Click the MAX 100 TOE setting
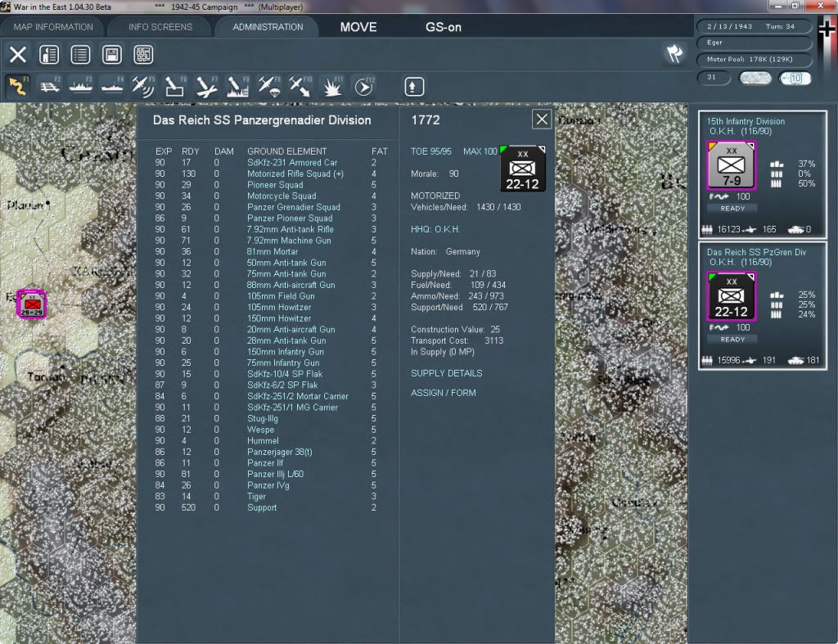Viewport: 838px width, 644px height. [480, 151]
